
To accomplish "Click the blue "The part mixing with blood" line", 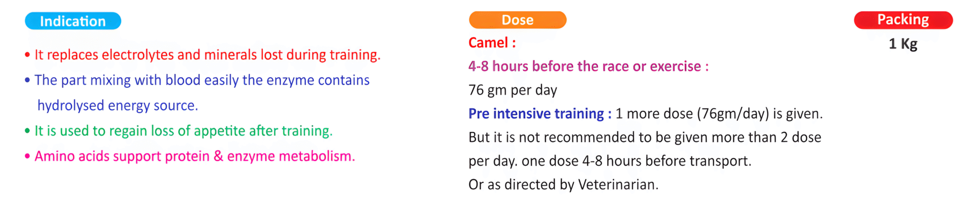I will click(201, 80).
